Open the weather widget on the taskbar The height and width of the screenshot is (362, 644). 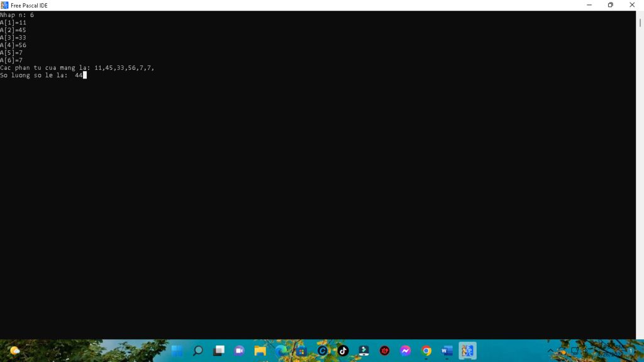click(x=15, y=351)
